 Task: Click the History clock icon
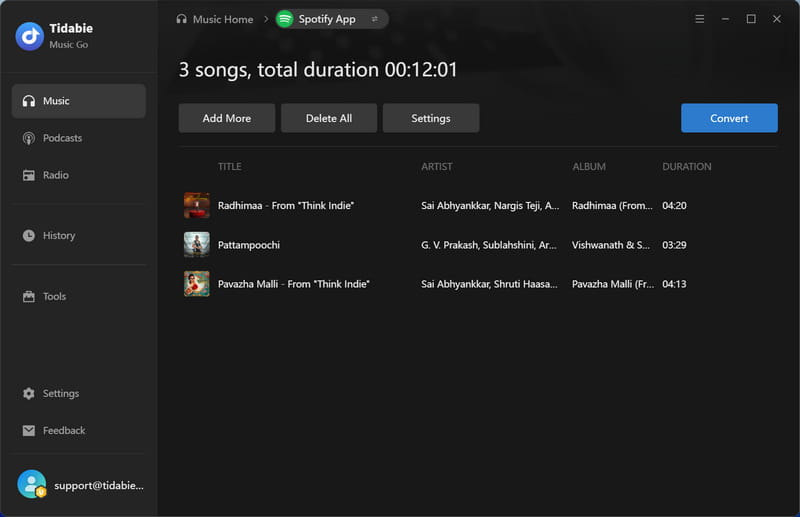point(29,236)
